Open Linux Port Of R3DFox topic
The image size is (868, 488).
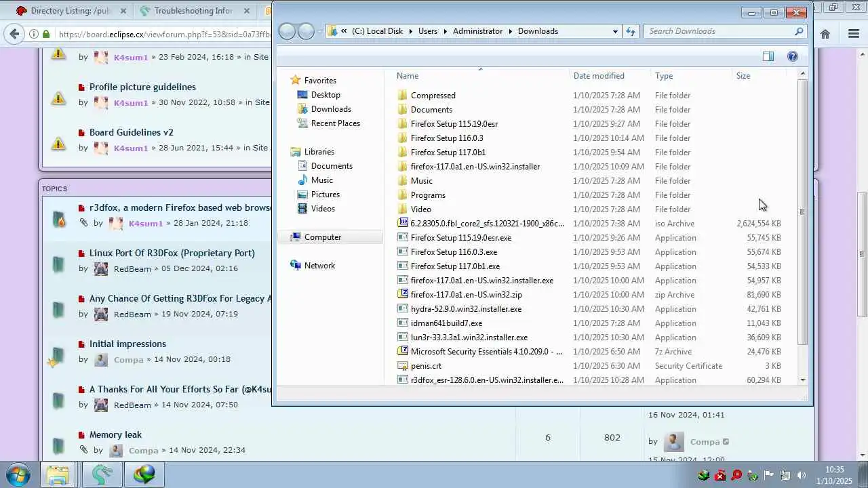(x=172, y=253)
